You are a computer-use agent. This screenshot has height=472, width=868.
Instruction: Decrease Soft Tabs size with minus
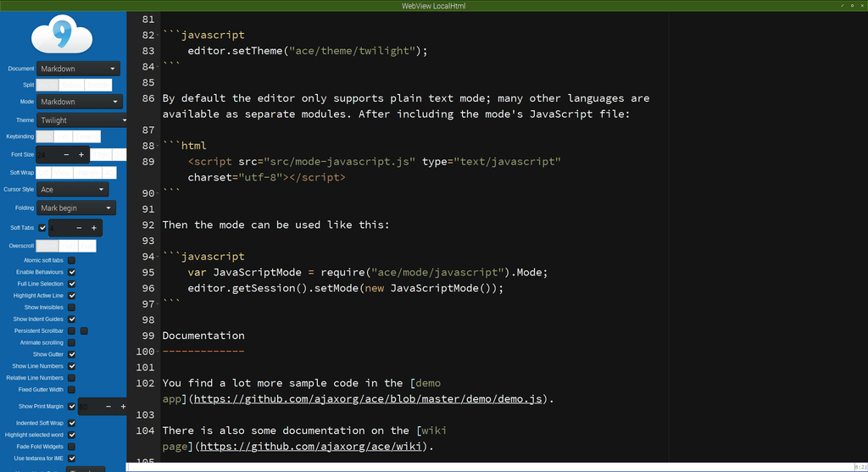tap(79, 228)
